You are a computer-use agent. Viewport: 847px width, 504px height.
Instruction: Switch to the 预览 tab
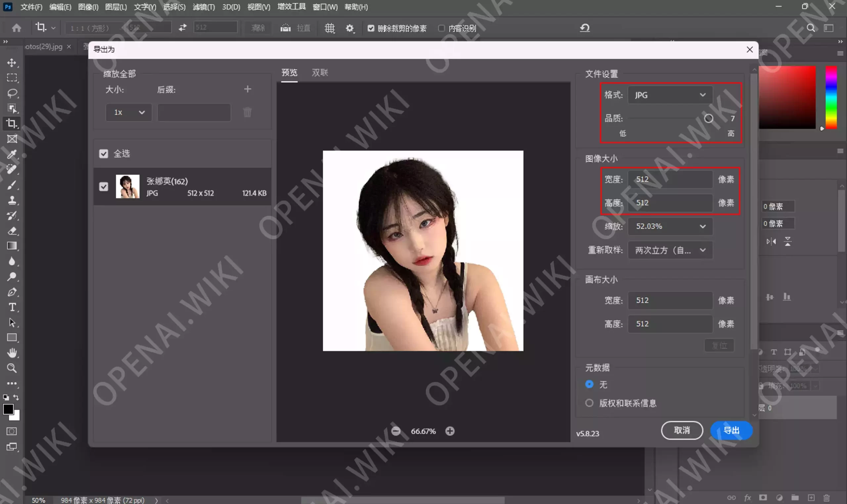point(289,72)
